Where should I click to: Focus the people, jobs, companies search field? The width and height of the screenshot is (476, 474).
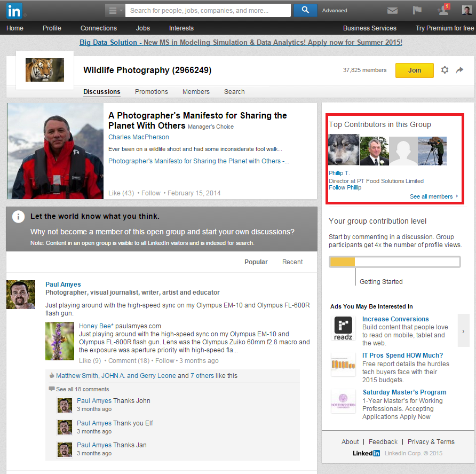coord(208,11)
